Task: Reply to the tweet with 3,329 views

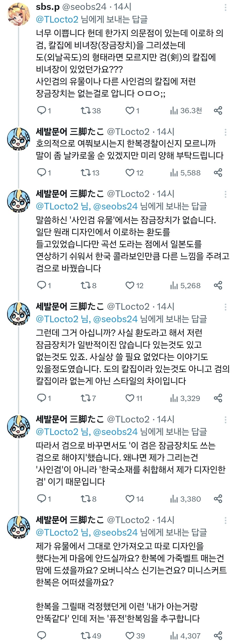Action: point(42,398)
